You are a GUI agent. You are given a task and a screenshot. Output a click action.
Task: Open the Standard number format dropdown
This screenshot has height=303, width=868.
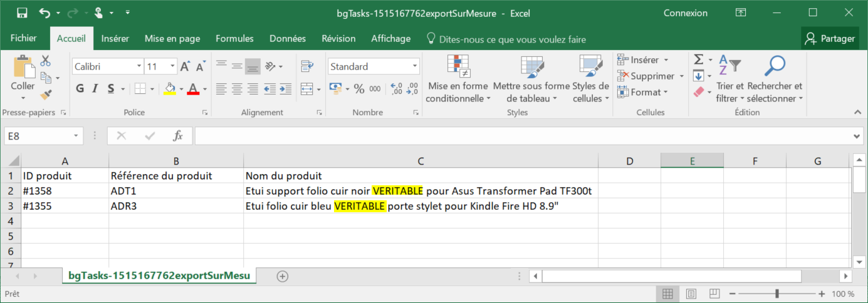pyautogui.click(x=415, y=66)
